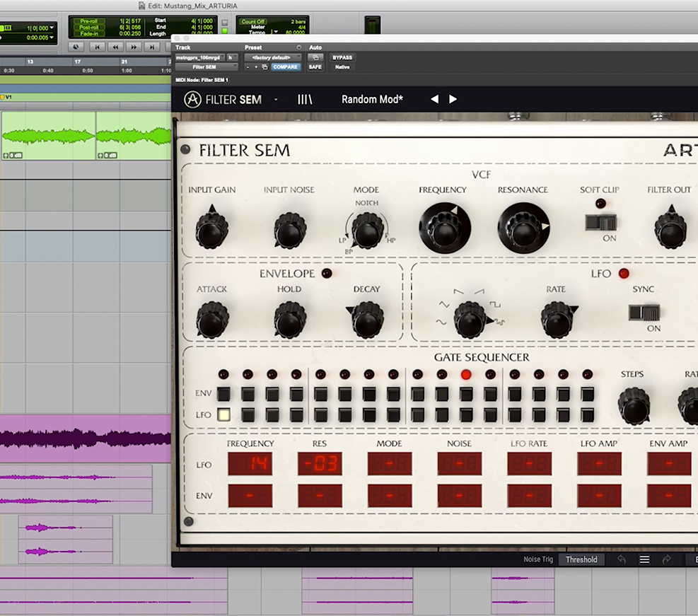Click the undo arrow in plugin footer
698x616 pixels.
622,559
